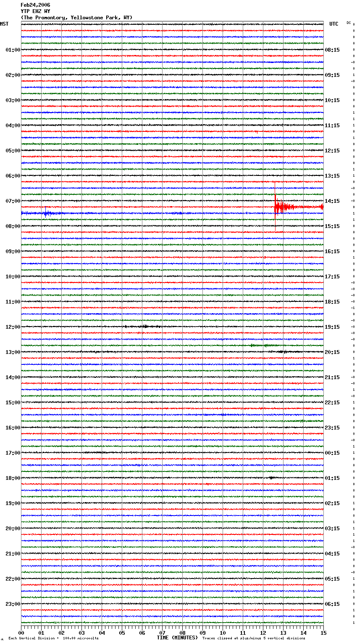Select the 15:00 MST row label
This screenshot has width=357, height=644.
(13, 403)
